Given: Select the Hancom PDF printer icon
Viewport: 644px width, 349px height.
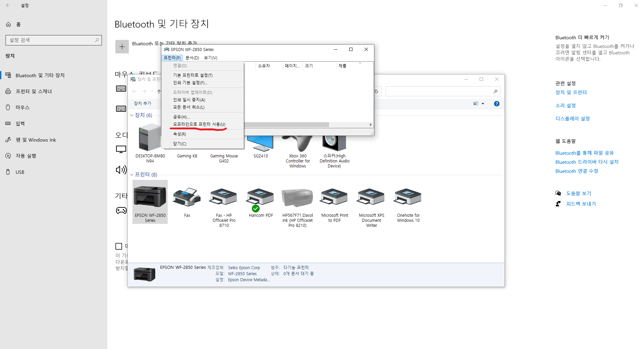Looking at the screenshot, I should (261, 197).
